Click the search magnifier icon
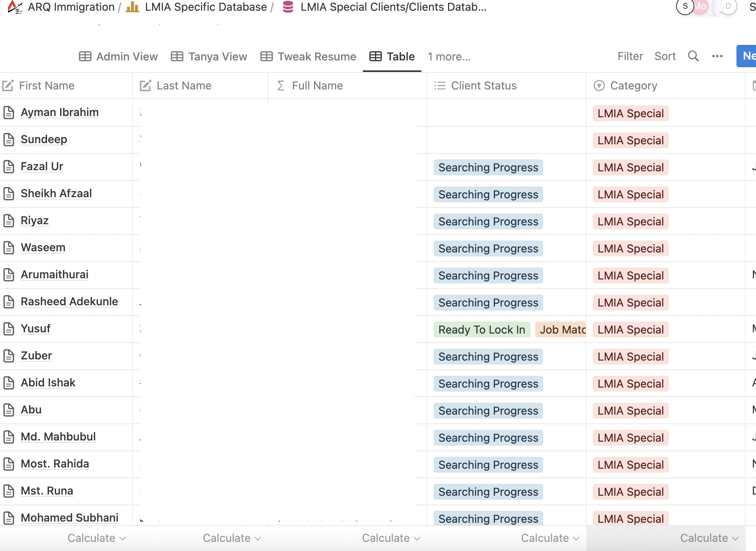 (693, 56)
